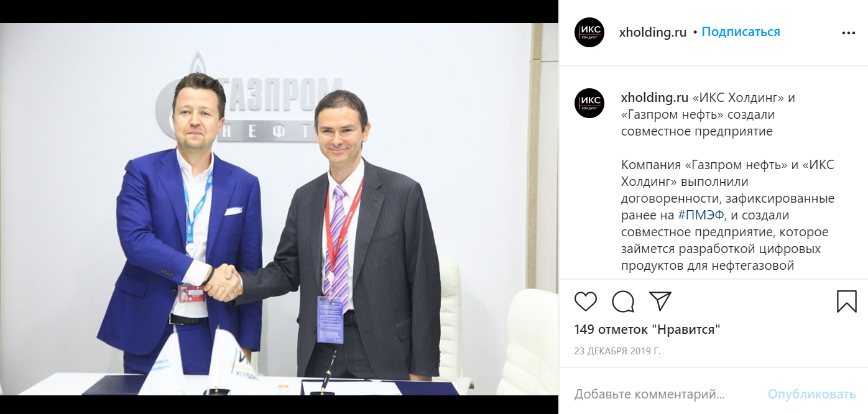Open the xholding.ru username in the caption
Viewport: 868px width, 414px height.
(x=655, y=98)
